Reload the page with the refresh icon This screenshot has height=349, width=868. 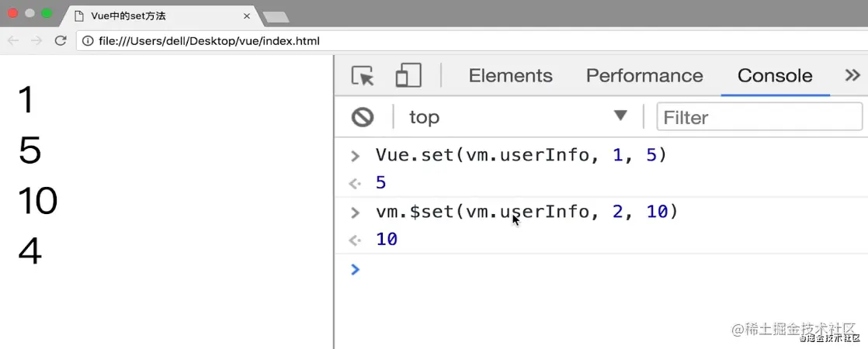pyautogui.click(x=61, y=41)
